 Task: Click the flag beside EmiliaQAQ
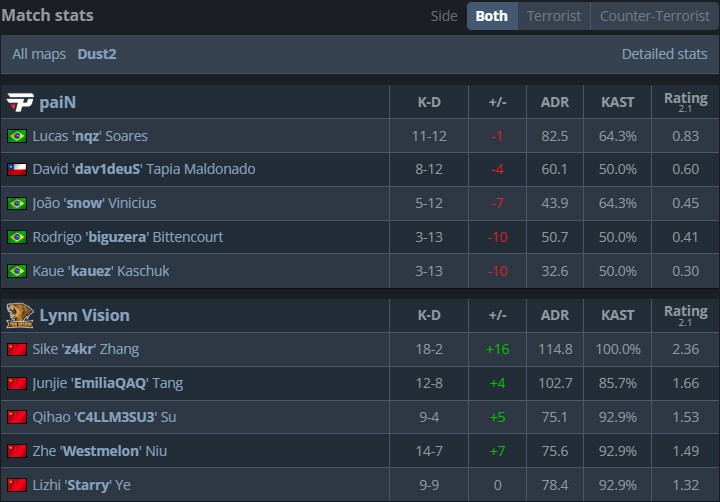coord(17,383)
